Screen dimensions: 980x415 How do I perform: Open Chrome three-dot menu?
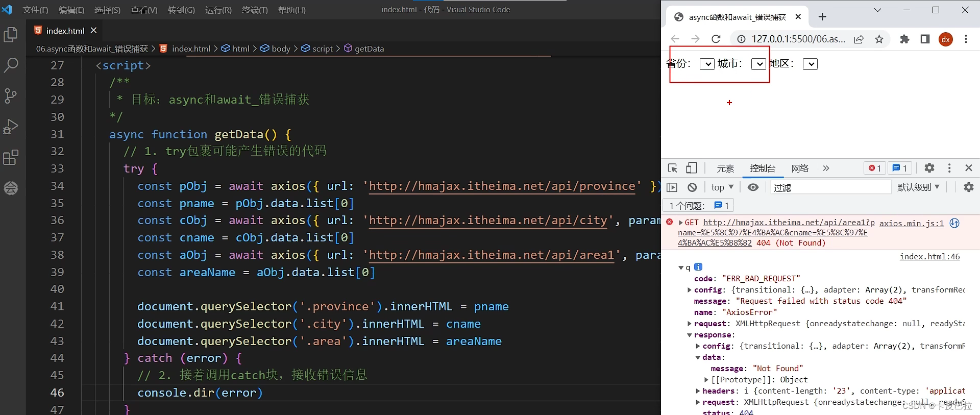966,39
